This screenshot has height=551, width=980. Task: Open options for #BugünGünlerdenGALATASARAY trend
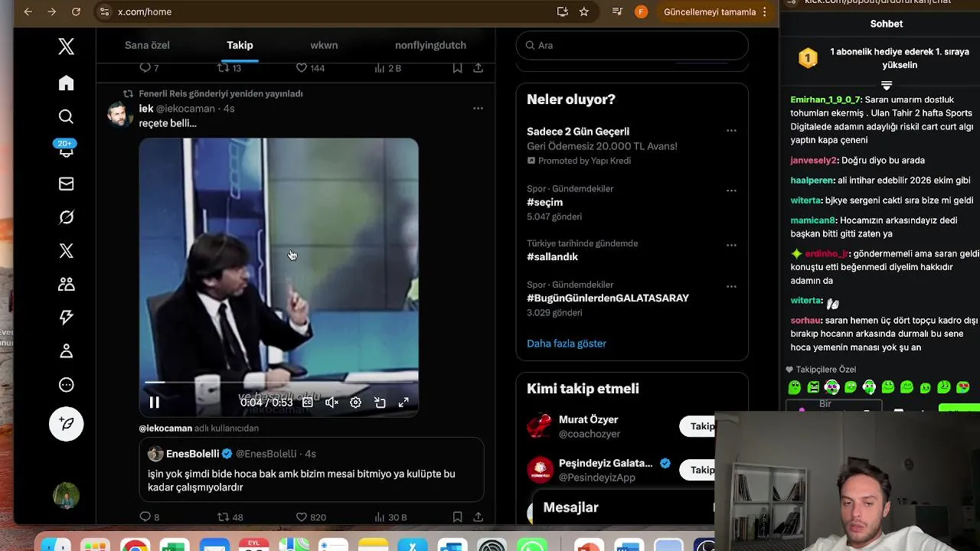click(731, 287)
